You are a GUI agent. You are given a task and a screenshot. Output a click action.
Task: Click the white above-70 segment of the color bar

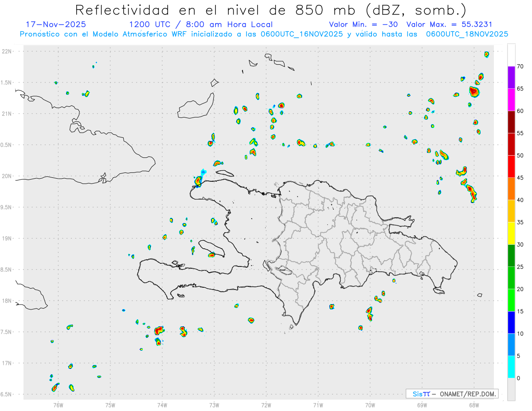(x=511, y=55)
